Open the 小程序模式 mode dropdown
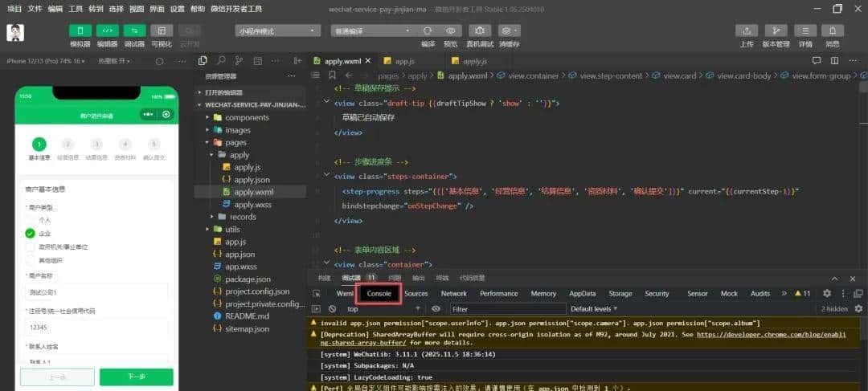868x391 pixels. coord(278,31)
